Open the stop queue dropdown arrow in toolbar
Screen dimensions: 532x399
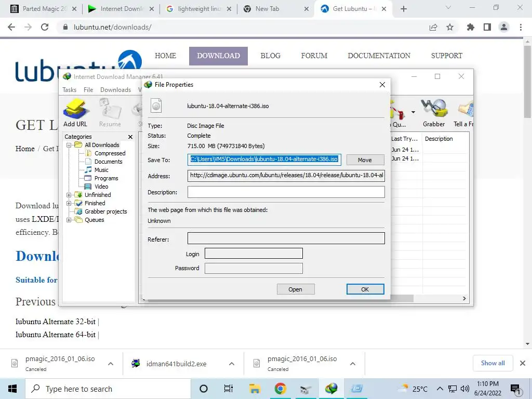(413, 112)
